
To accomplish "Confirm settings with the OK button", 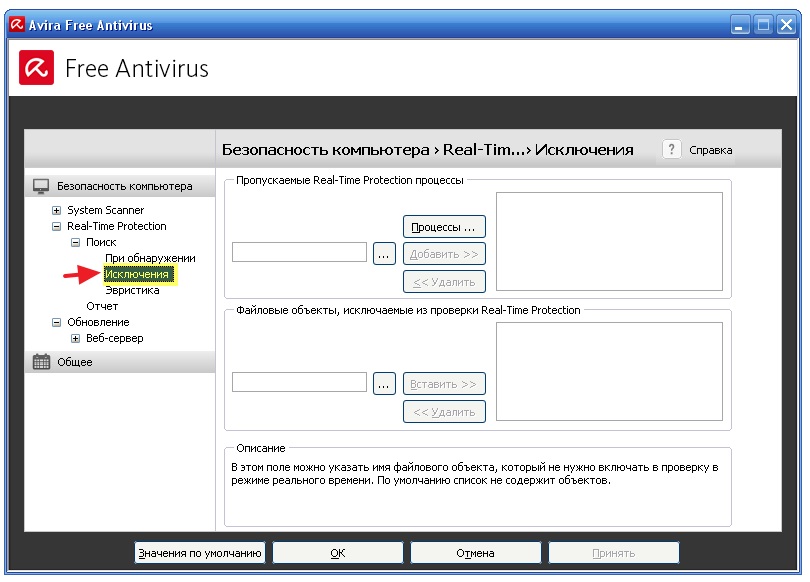I will point(338,553).
